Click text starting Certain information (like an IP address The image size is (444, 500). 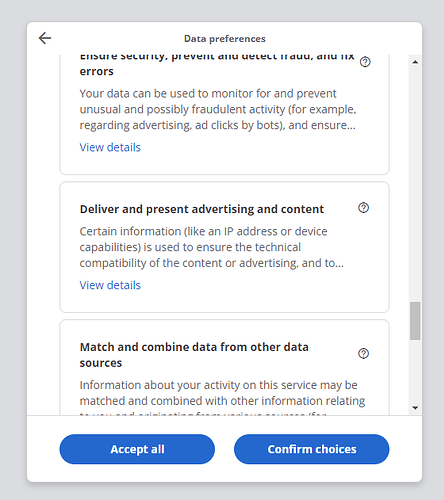tap(212, 247)
